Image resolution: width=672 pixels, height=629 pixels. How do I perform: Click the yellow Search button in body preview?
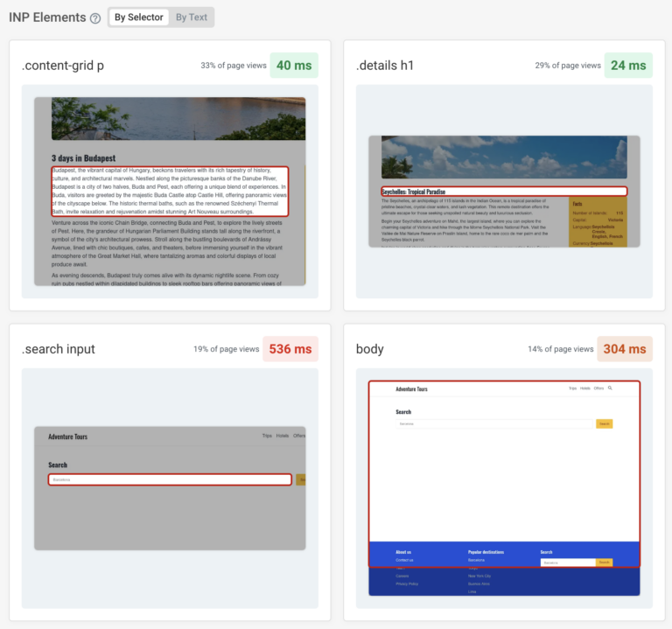605,423
